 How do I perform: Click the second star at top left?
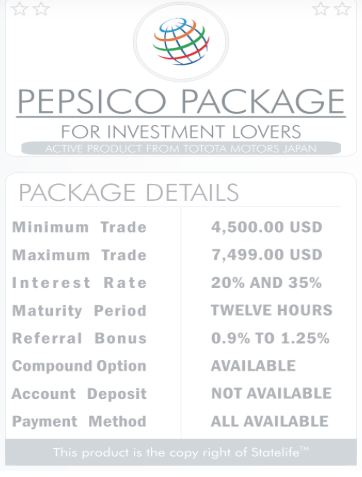[41, 9]
